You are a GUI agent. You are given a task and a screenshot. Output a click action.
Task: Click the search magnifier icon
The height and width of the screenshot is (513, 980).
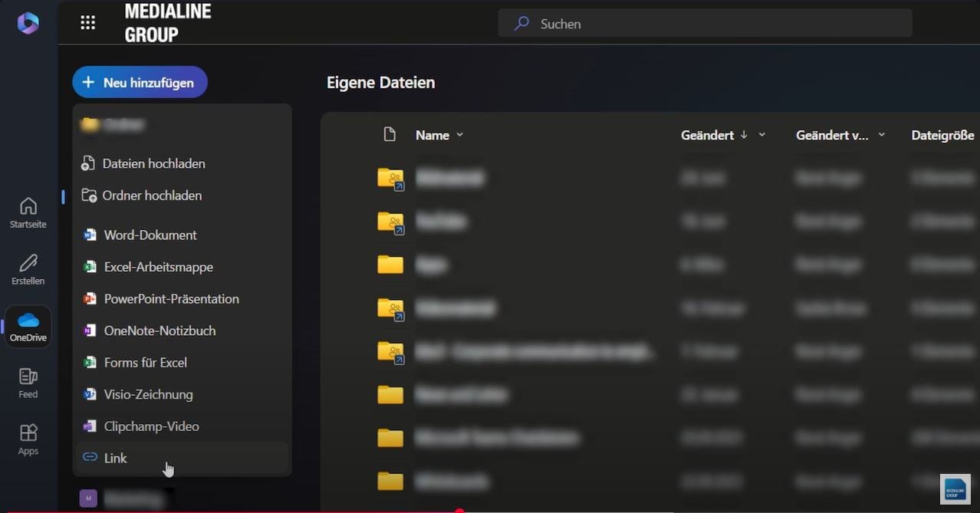(521, 24)
